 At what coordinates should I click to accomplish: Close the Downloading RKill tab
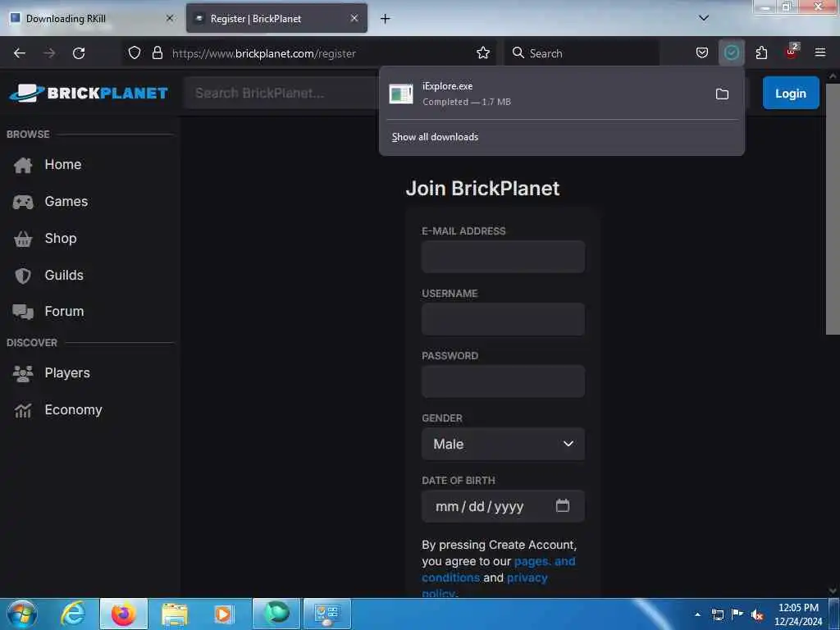169,18
